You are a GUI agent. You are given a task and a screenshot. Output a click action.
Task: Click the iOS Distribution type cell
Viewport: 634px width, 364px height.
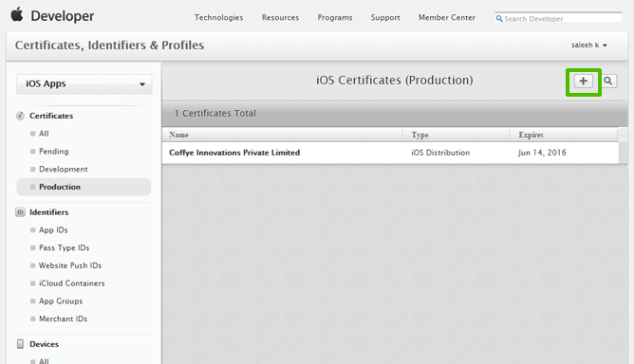440,153
